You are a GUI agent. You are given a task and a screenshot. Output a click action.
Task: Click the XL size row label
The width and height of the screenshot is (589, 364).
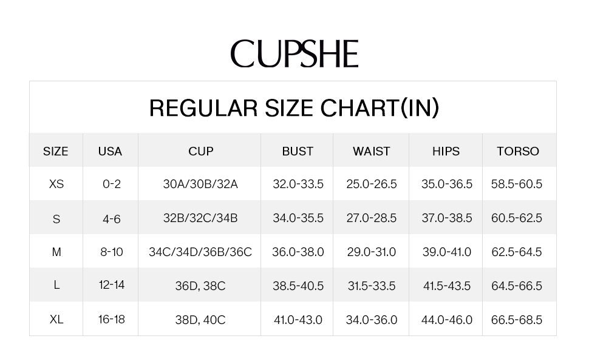(56, 320)
